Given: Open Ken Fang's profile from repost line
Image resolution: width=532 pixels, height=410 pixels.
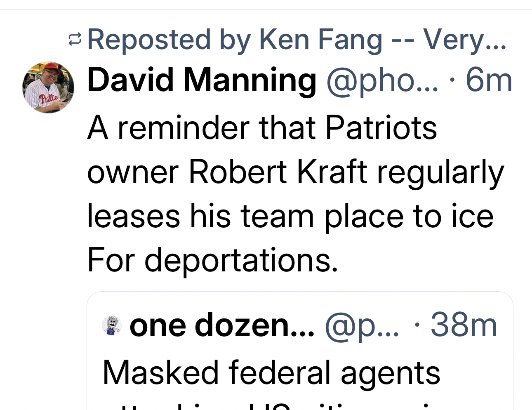Looking at the screenshot, I should point(321,40).
